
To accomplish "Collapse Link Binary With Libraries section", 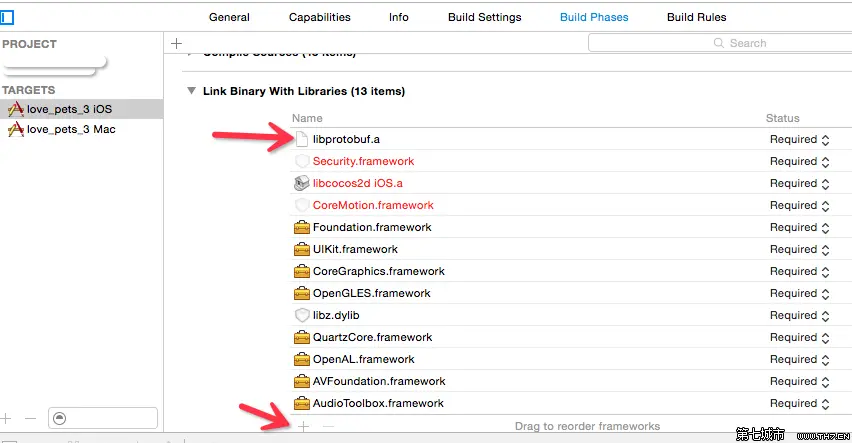I will [191, 91].
